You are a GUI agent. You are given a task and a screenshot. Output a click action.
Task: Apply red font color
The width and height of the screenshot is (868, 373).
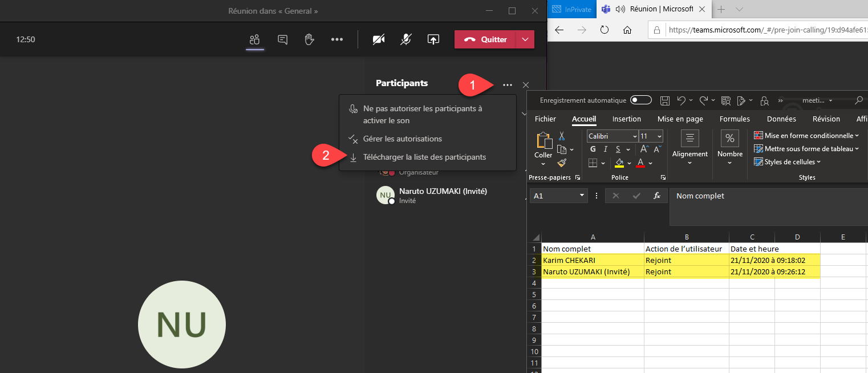click(640, 163)
